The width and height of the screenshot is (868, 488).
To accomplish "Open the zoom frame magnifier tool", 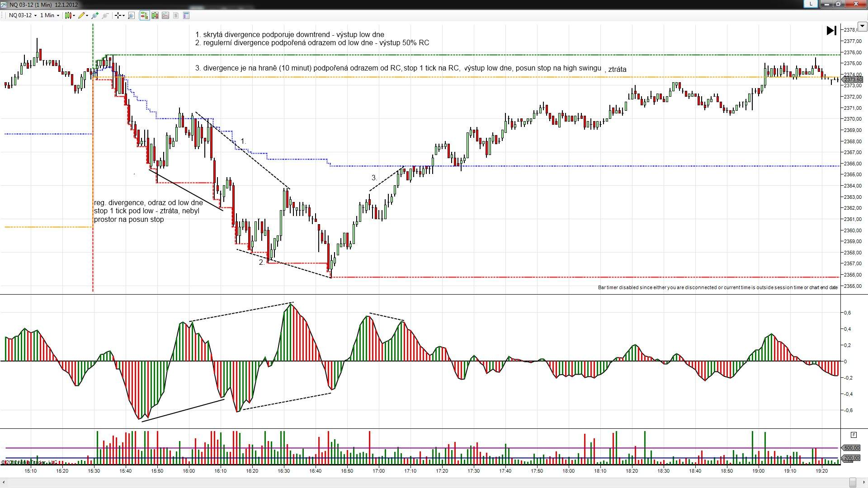I will pyautogui.click(x=132, y=15).
